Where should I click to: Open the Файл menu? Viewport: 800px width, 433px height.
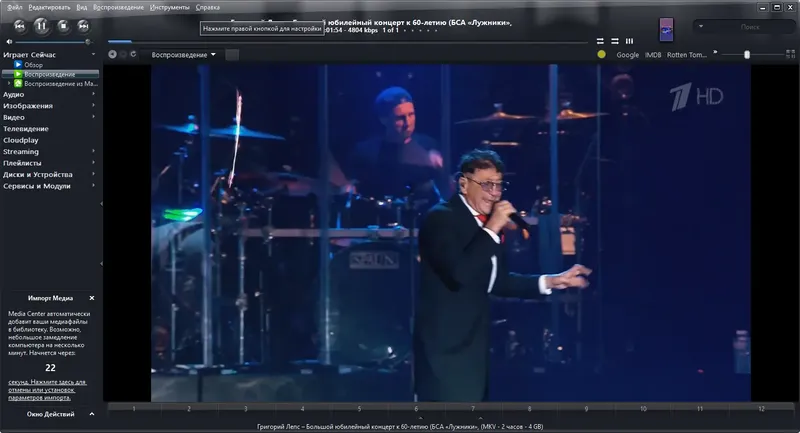[x=15, y=7]
